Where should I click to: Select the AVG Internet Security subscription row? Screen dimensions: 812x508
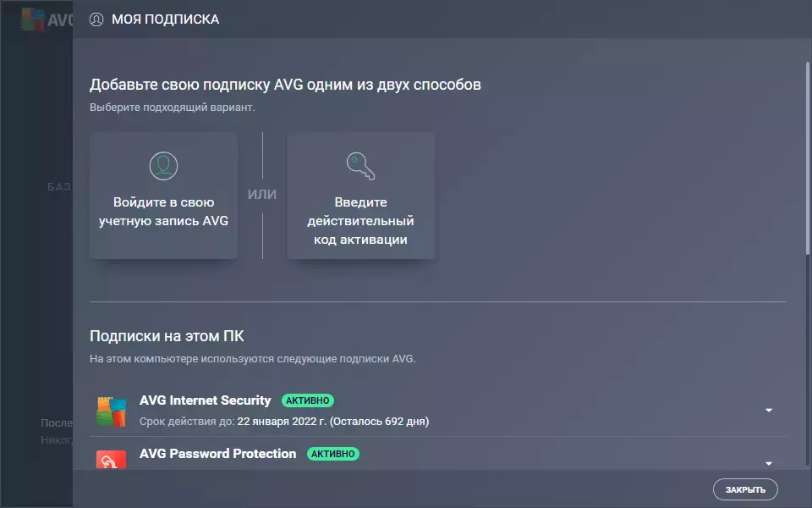coord(438,410)
